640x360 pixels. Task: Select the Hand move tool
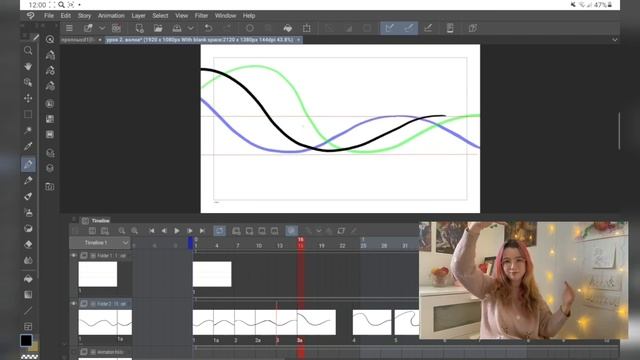pos(28,66)
